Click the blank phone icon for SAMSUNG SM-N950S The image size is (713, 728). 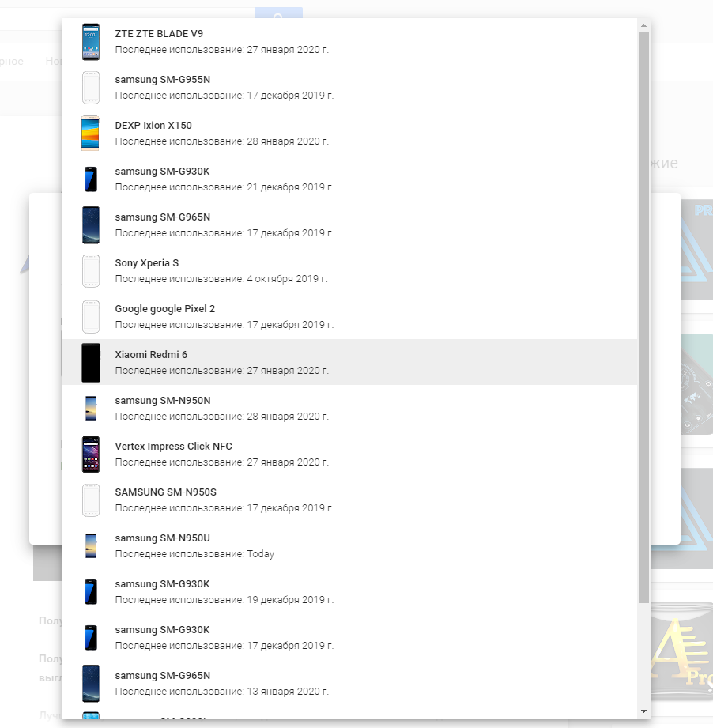(x=91, y=500)
